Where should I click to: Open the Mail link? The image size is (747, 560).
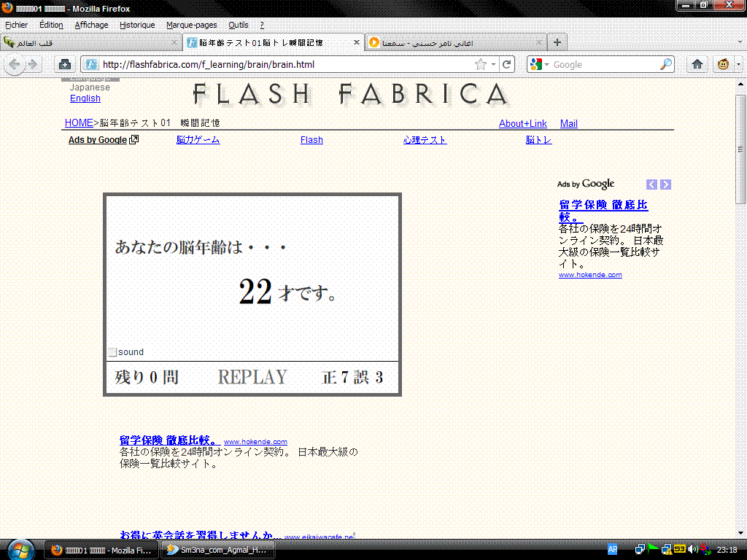569,123
